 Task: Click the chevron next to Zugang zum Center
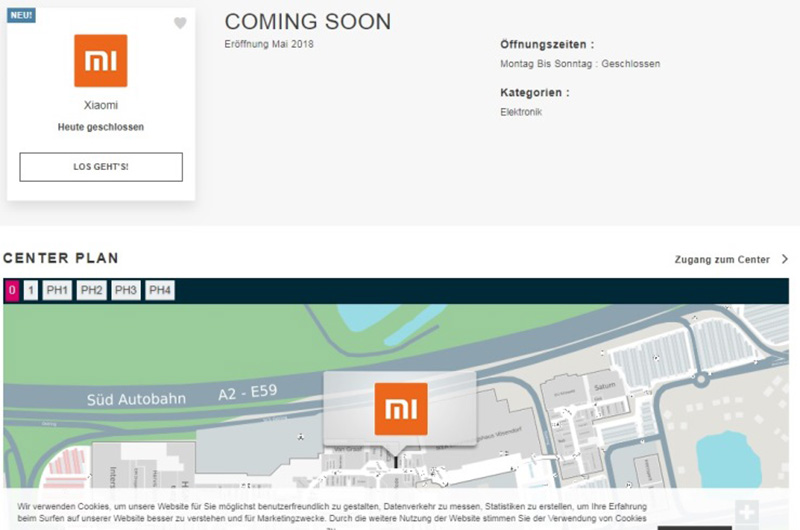(785, 259)
